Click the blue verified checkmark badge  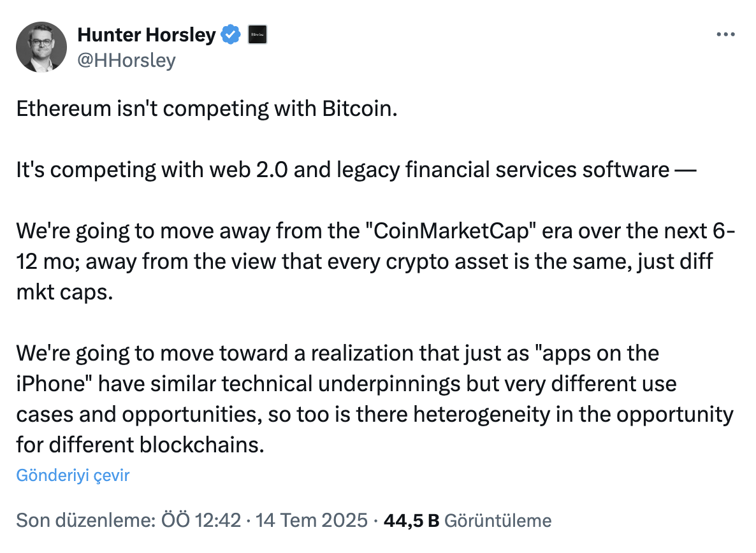[x=231, y=34]
